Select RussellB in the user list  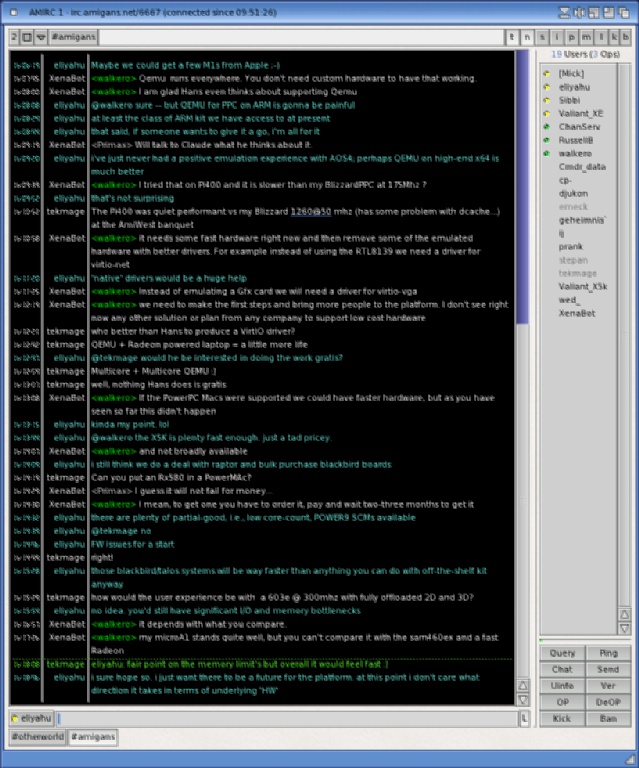pos(576,140)
